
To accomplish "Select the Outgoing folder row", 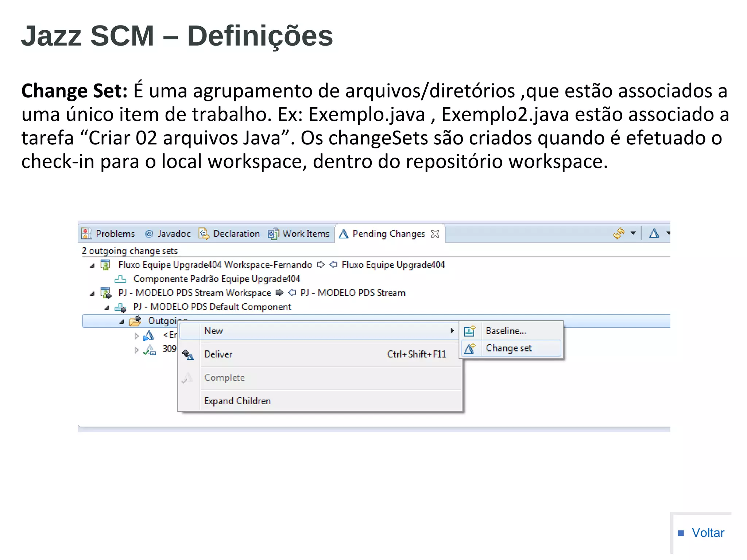I will [376, 321].
